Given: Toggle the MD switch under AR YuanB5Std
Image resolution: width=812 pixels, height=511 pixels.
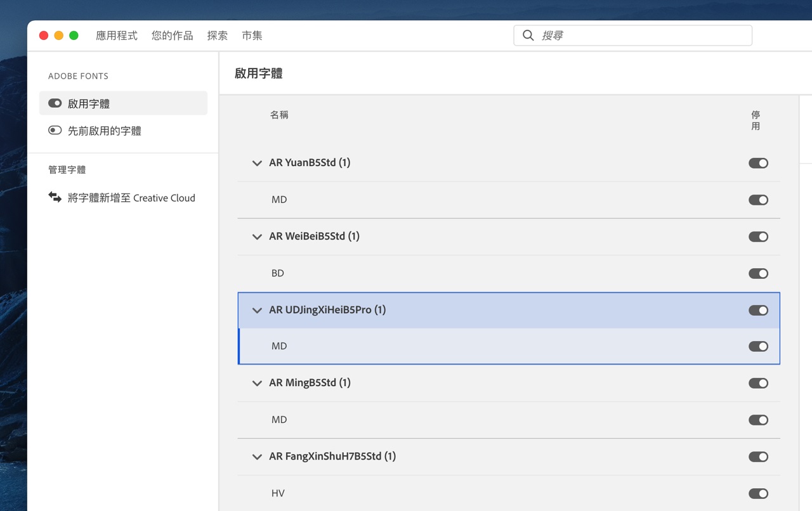Looking at the screenshot, I should pyautogui.click(x=758, y=200).
